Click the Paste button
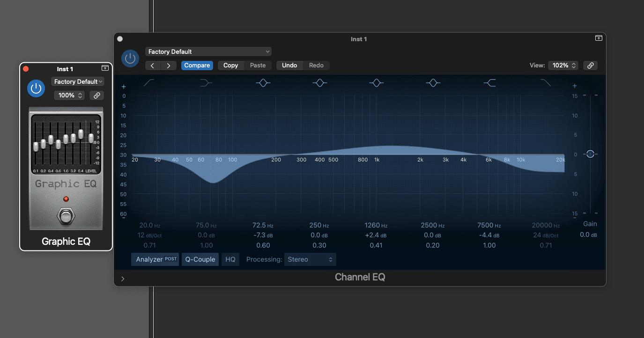The image size is (644, 338). pyautogui.click(x=258, y=66)
